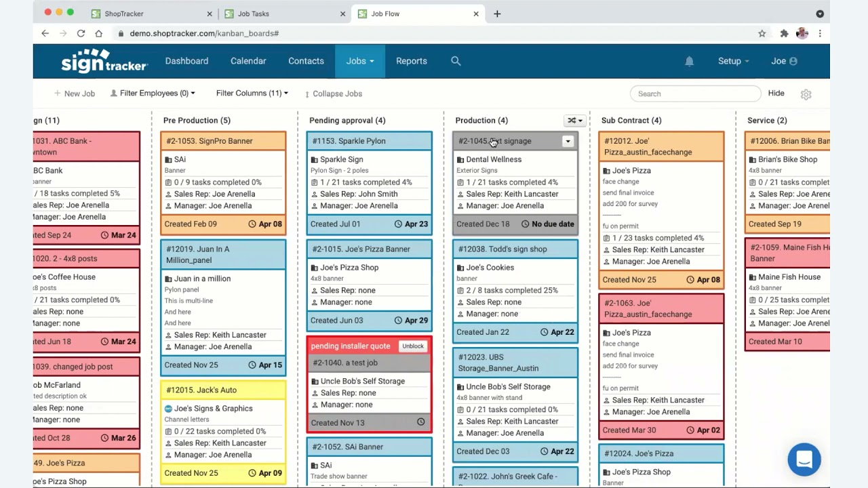
Task: Hide the search panel with Hide
Action: [x=776, y=94]
